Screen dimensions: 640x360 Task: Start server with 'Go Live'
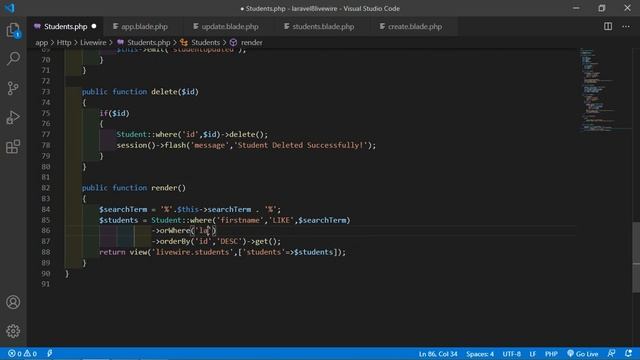pyautogui.click(x=582, y=354)
